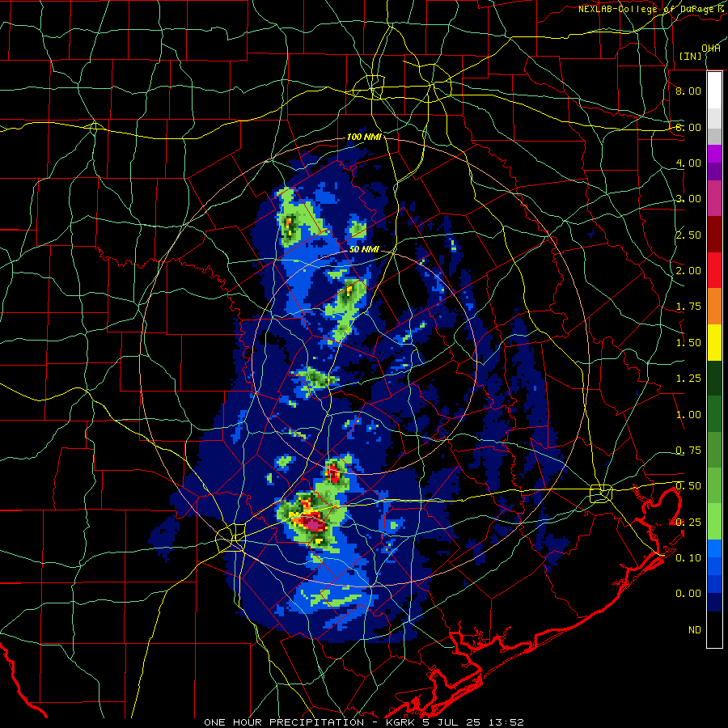Click the 4.00 legend value
The image size is (728, 728).
(x=688, y=163)
